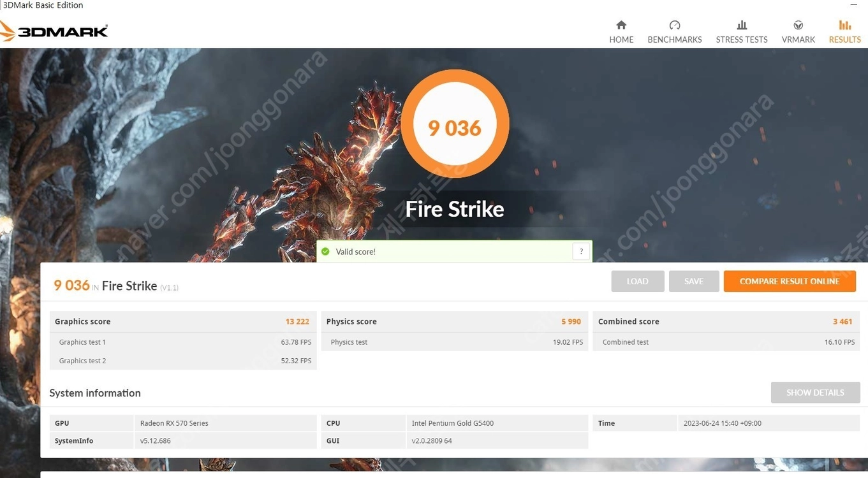Viewport: 868px width, 478px height.
Task: Click the v2.0.2809 64 GUI value
Action: point(432,441)
